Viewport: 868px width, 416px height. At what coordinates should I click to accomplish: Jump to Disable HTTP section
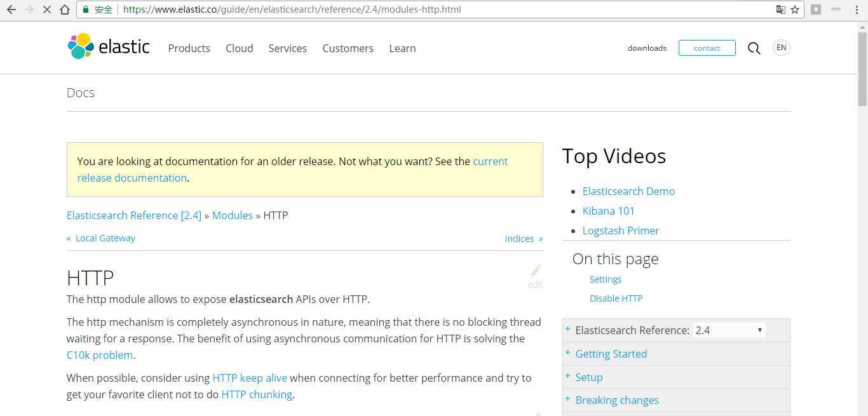(616, 299)
